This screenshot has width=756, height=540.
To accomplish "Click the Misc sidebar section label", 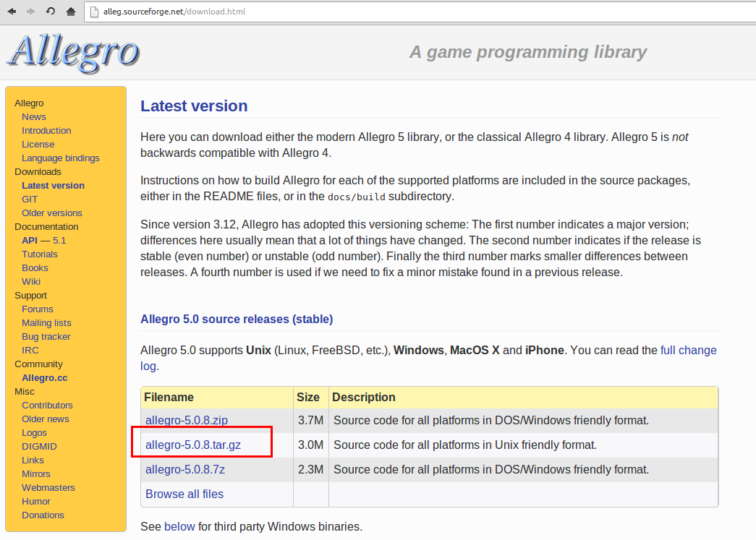I will tap(24, 392).
